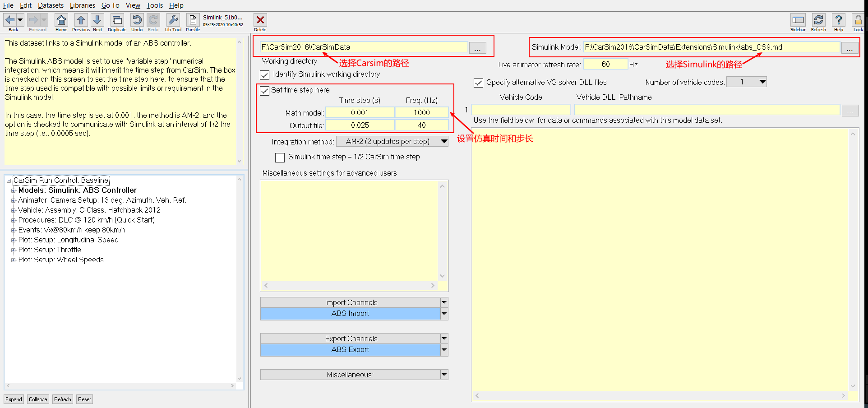Select Plot: Setup: Throttle tree item
868x408 pixels.
click(x=50, y=250)
